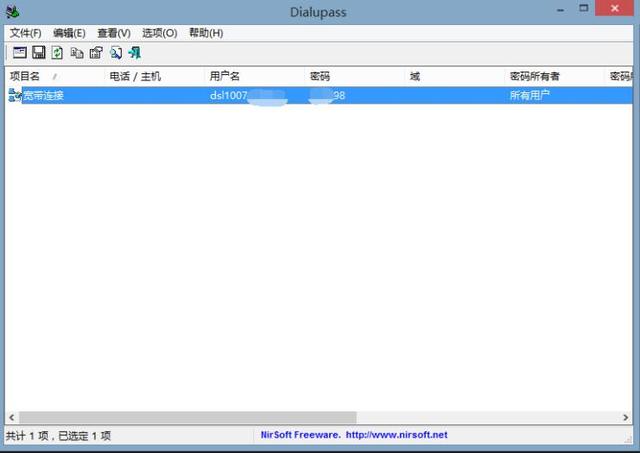Click the Find magnifier toolbar icon
Viewport: 640px width, 453px height.
pyautogui.click(x=115, y=52)
